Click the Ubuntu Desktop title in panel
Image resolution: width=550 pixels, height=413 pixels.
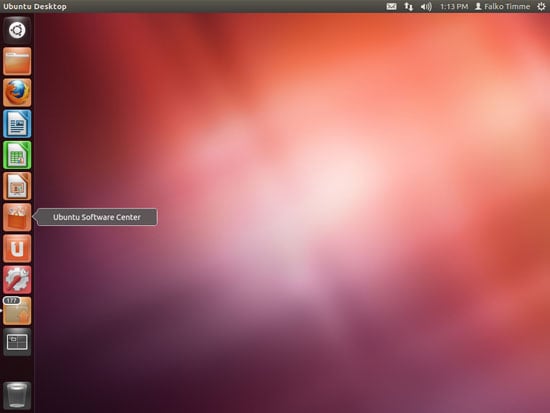[35, 6]
